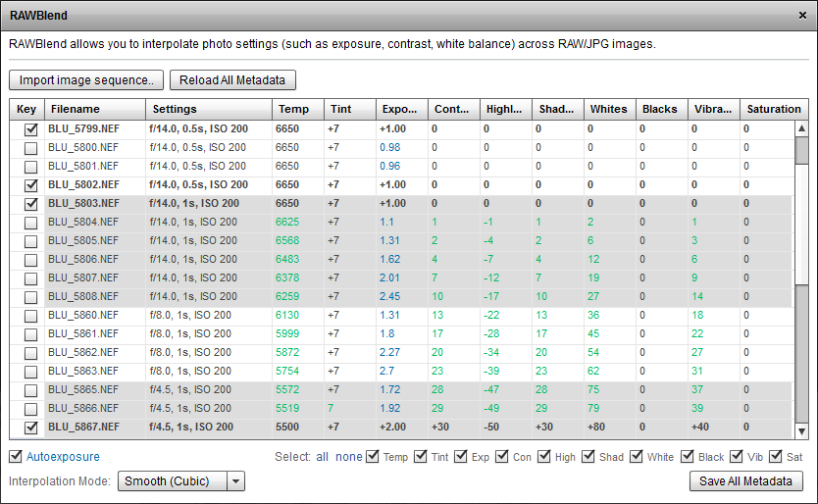Image resolution: width=818 pixels, height=504 pixels.
Task: Click the Cont... column header
Action: (454, 109)
